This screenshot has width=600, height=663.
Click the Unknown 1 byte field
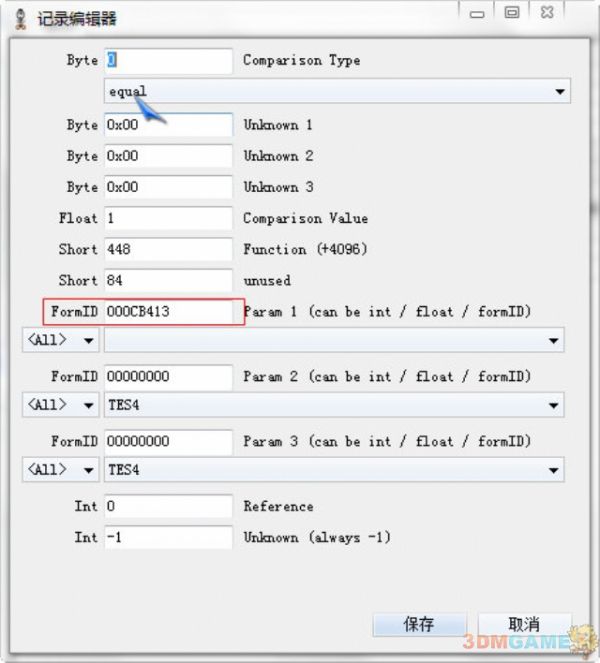(168, 125)
